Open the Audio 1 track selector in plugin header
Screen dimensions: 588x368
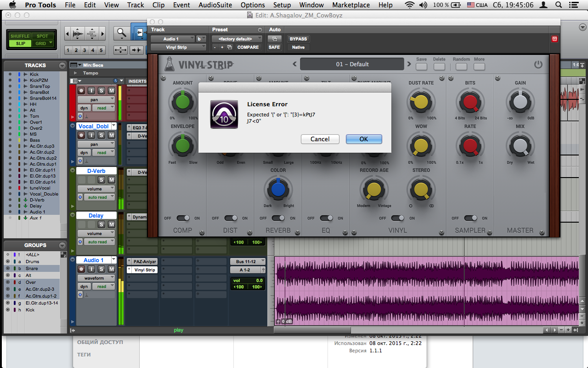tap(172, 39)
